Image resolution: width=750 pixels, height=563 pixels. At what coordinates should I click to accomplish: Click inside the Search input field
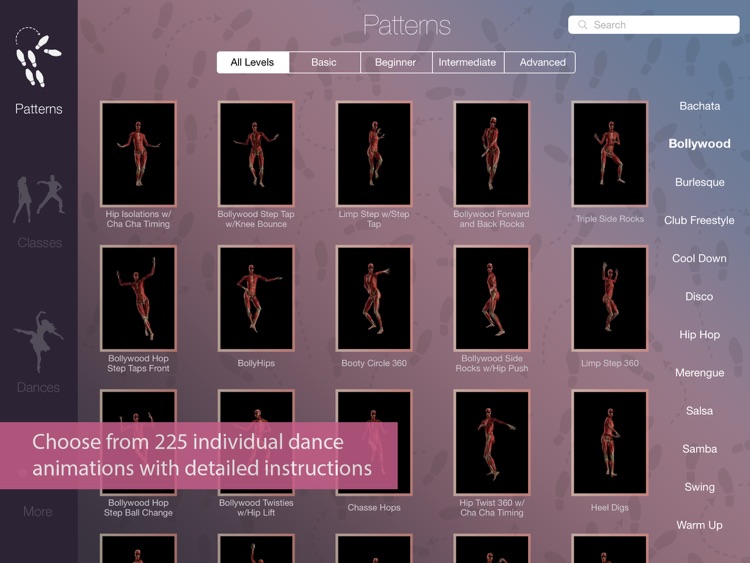[x=653, y=25]
